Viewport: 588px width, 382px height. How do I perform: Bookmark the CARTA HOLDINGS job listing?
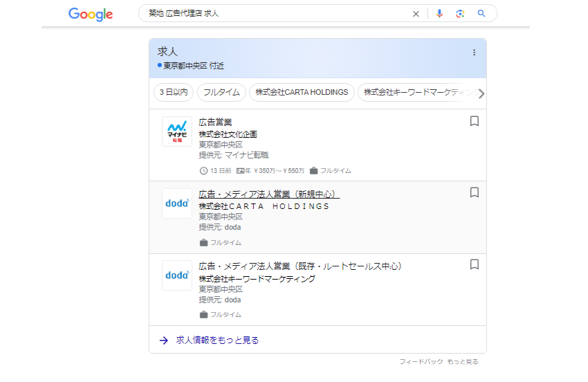click(x=475, y=192)
